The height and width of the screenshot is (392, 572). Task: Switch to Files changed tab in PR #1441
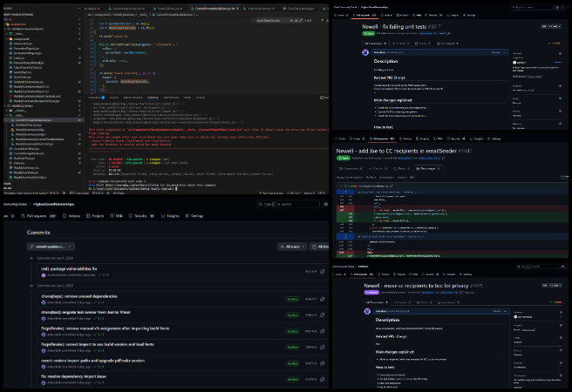428,169
